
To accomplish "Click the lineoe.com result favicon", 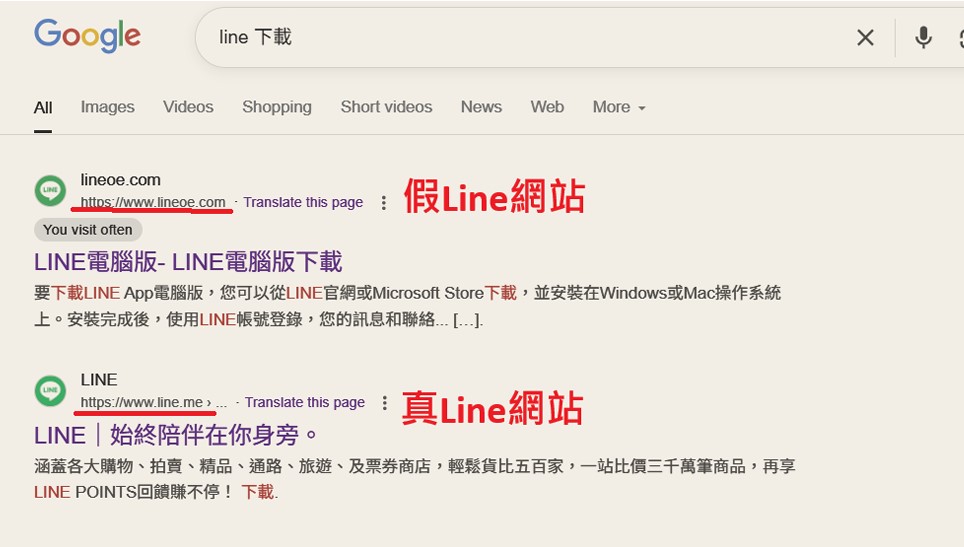I will pyautogui.click(x=50, y=190).
